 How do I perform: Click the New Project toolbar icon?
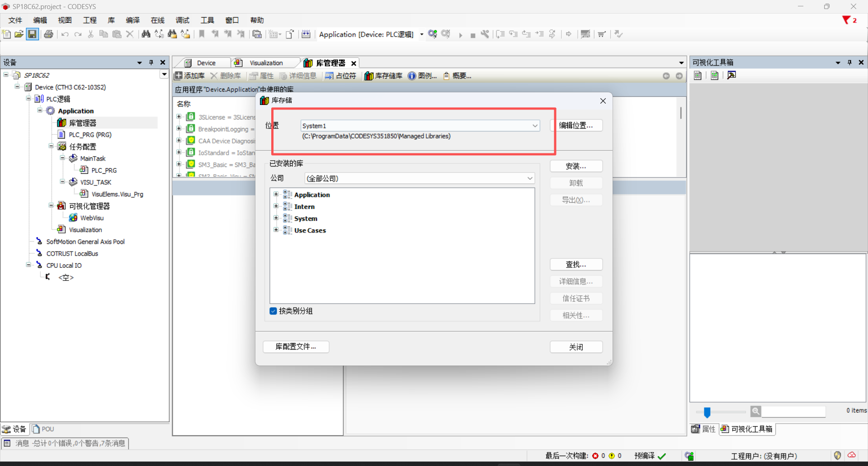click(6, 34)
